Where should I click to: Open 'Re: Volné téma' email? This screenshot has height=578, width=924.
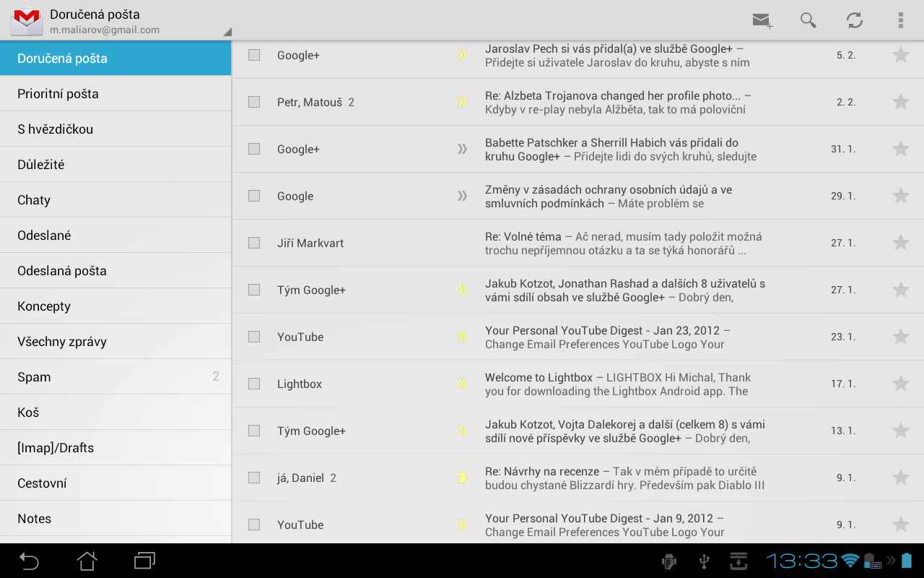tap(577, 243)
